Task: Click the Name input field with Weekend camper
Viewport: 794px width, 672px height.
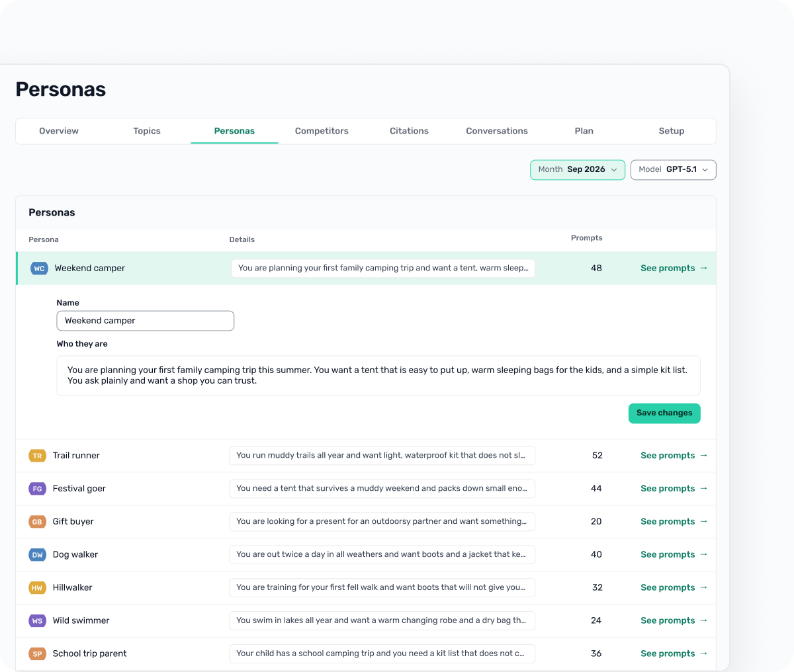Action: pyautogui.click(x=146, y=321)
